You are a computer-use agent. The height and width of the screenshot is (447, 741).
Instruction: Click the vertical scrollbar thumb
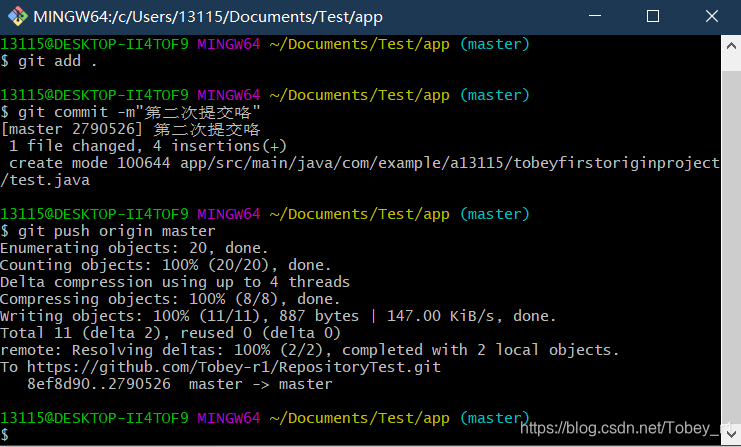point(731,246)
